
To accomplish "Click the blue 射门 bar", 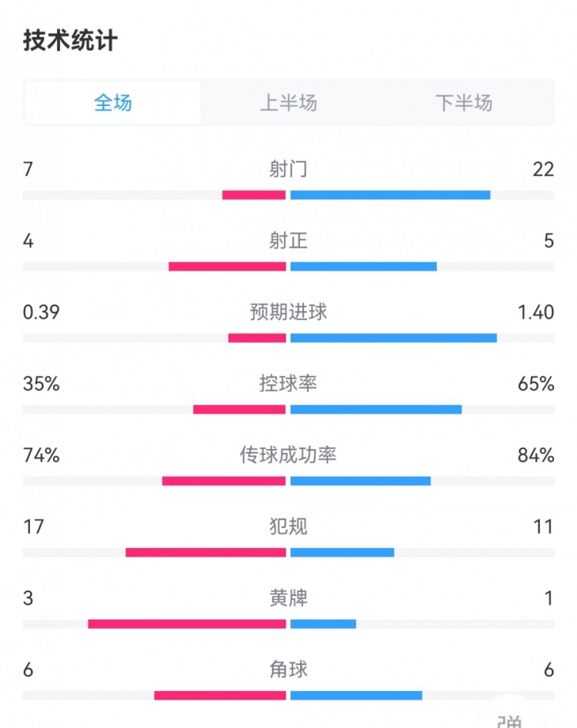I will pyautogui.click(x=390, y=195).
